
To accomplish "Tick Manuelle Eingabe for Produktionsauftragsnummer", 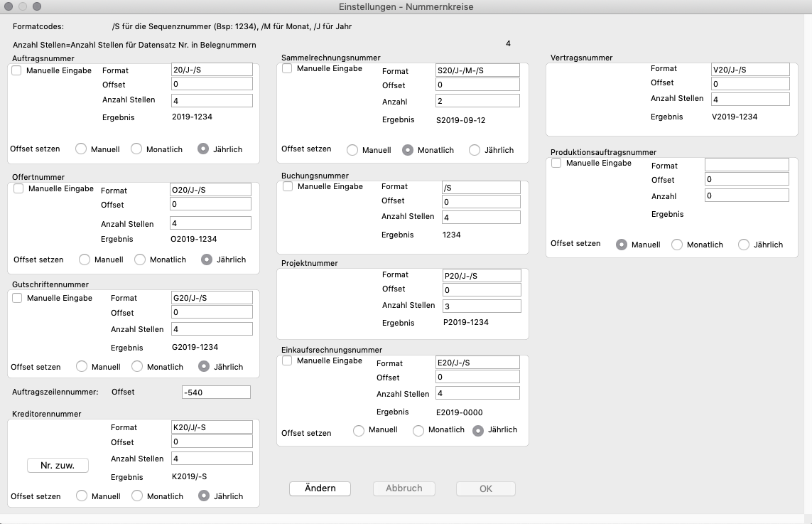I will coord(557,164).
